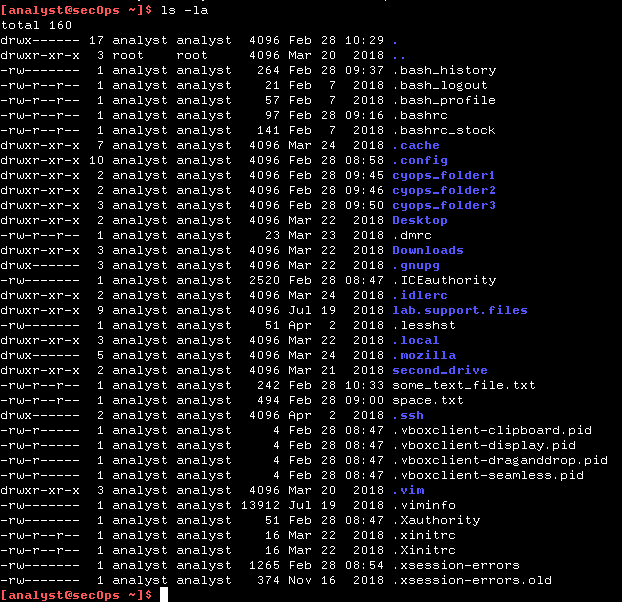Select the .ICEauthority filename

(x=444, y=280)
